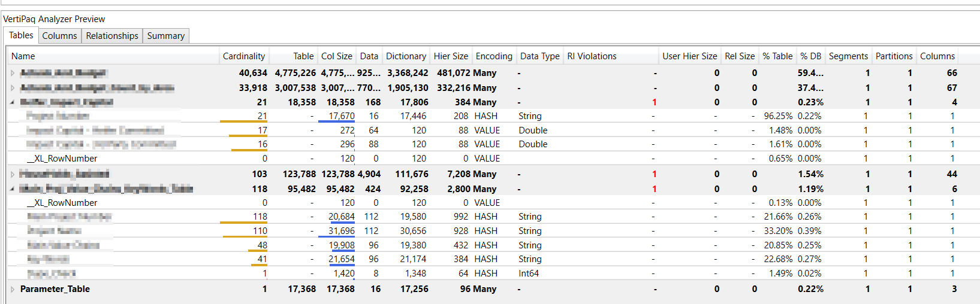Sort by the Col Size column header
This screenshot has height=304, width=980.
pyautogui.click(x=337, y=56)
